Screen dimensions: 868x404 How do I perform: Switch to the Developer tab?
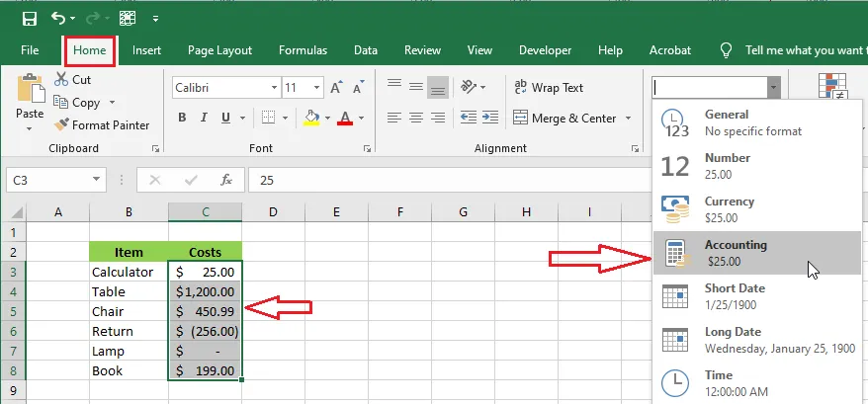coord(546,50)
